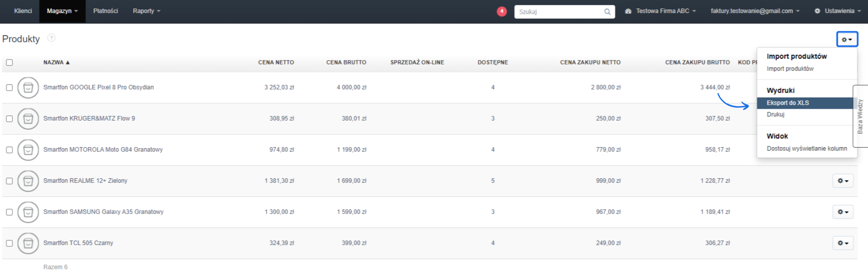Open Smartfon KRUGER&MATZ Flow 9 product

pos(89,118)
